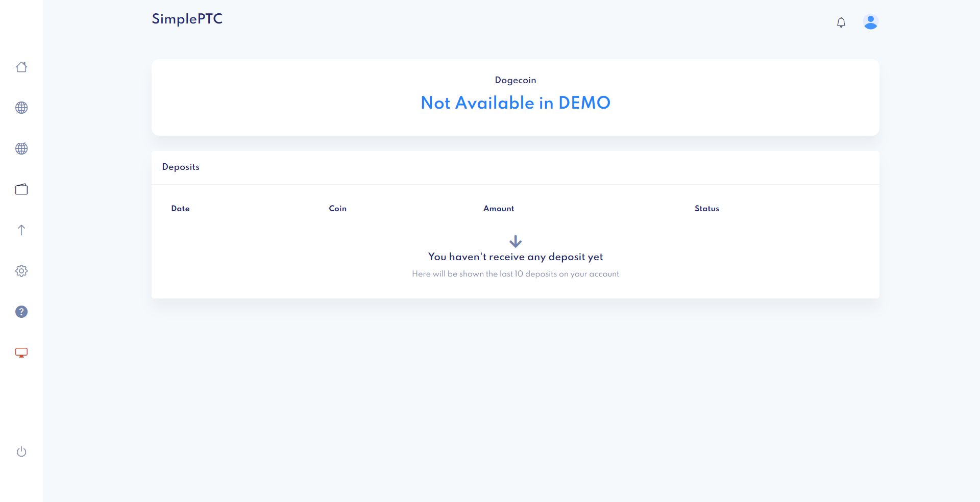Click the first globe icon in sidebar
This screenshot has height=502, width=980.
tap(21, 108)
